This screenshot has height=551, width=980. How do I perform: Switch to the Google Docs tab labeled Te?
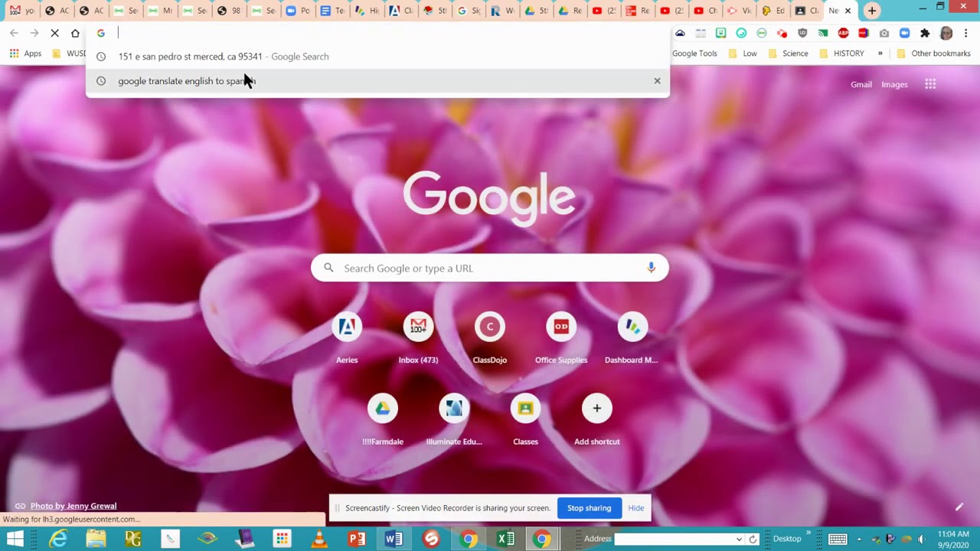coord(332,11)
